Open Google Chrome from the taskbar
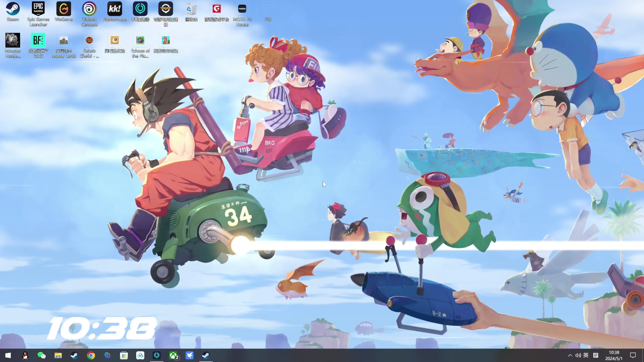This screenshot has width=644, height=362. click(91, 355)
